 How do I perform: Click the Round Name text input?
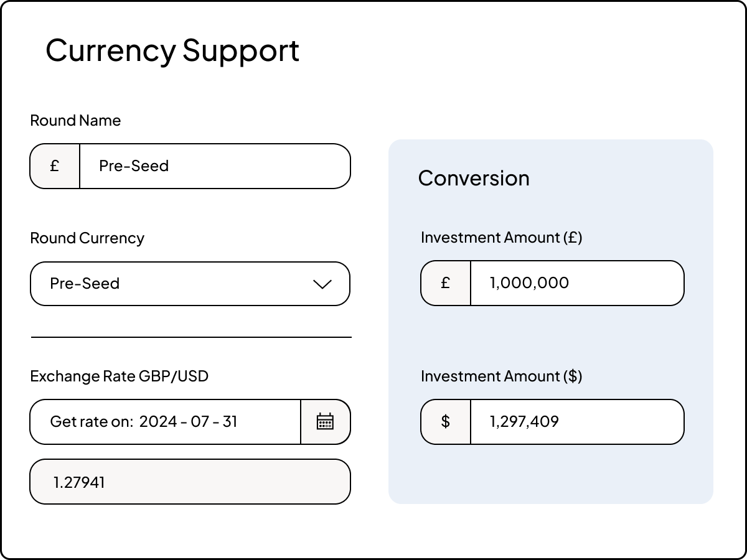coord(215,166)
